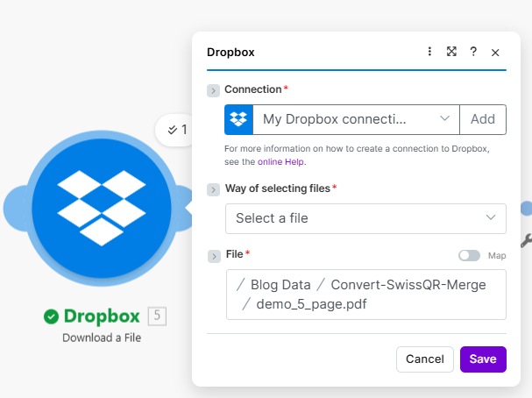The image size is (532, 398).
Task: Open the online Help link
Action: click(281, 161)
